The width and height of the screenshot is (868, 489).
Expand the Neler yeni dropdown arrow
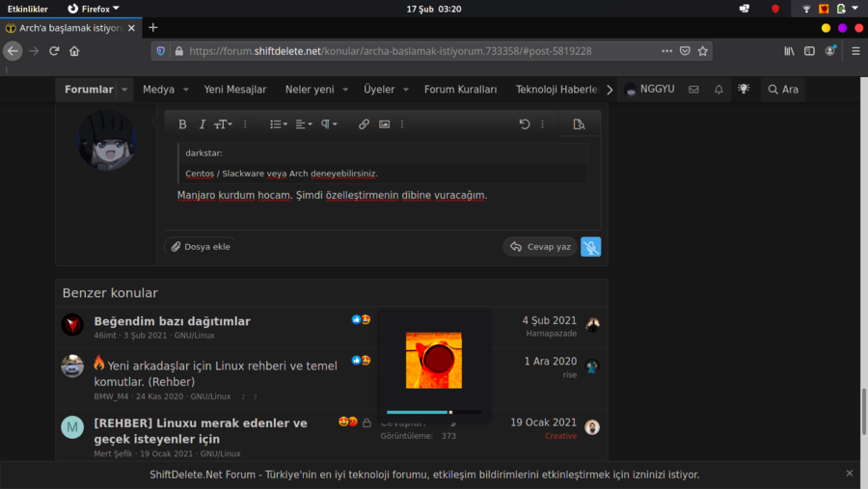click(345, 89)
